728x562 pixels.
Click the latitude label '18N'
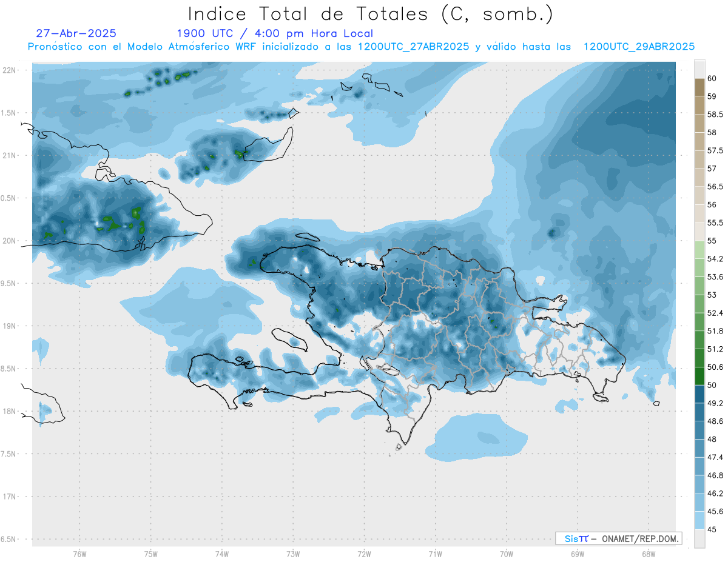(x=10, y=412)
